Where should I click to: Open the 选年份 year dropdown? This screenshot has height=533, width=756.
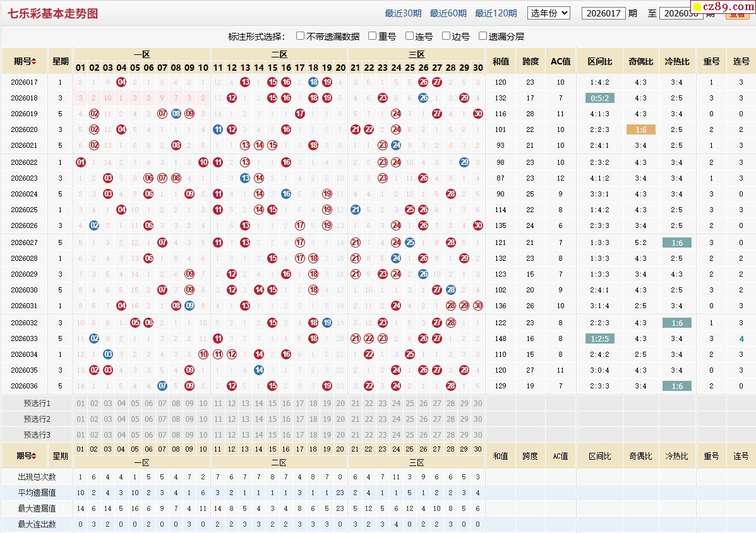pyautogui.click(x=548, y=13)
